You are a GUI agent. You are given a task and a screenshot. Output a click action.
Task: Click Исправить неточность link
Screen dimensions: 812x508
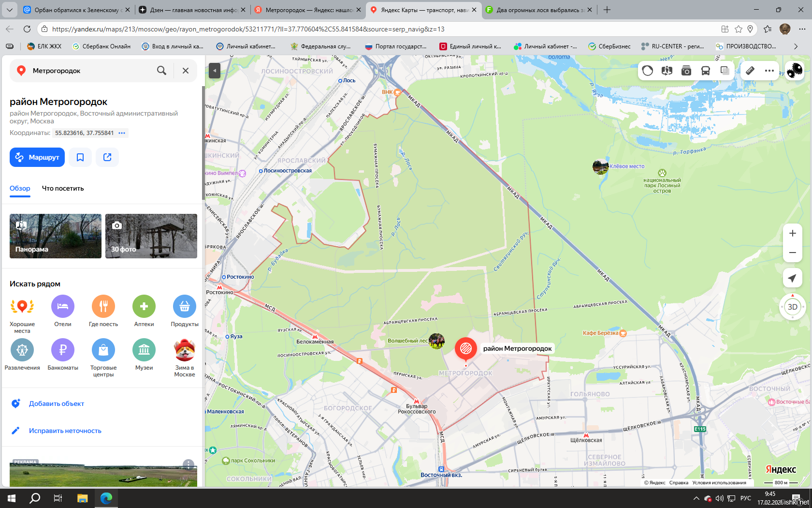pos(65,431)
